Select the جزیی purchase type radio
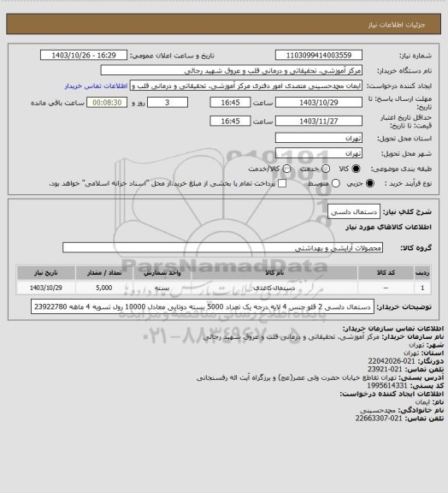This screenshot has width=448, height=493. click(x=370, y=183)
